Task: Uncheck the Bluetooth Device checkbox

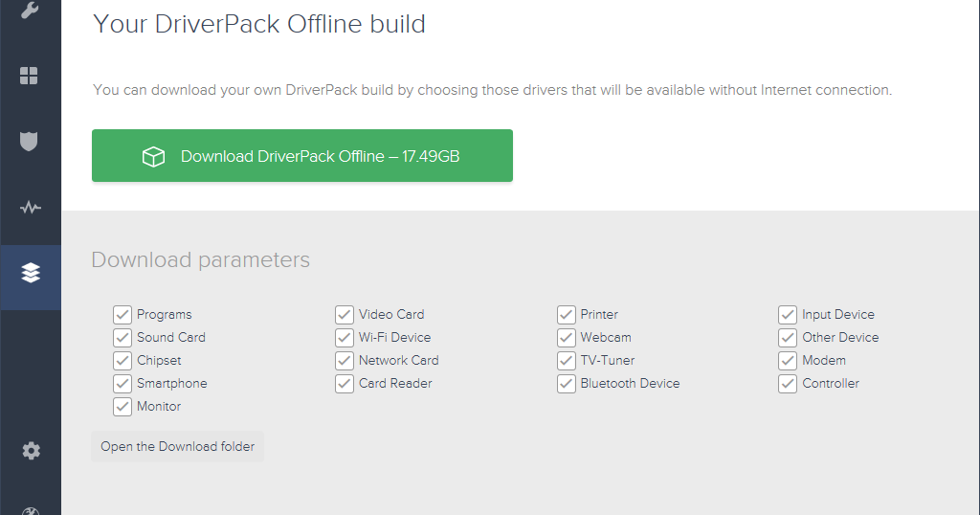Action: pyautogui.click(x=567, y=384)
